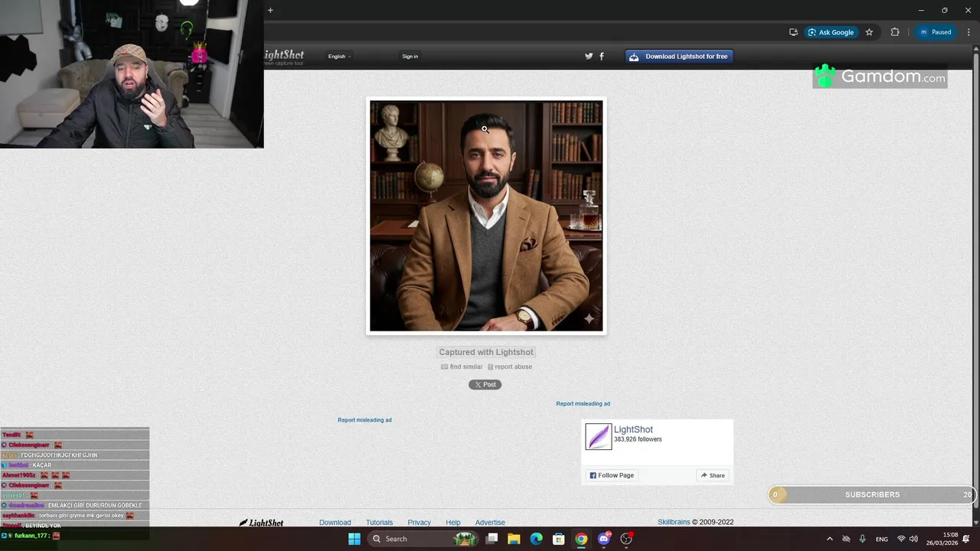Open File Explorer from the taskbar
980x551 pixels.
[x=514, y=539]
